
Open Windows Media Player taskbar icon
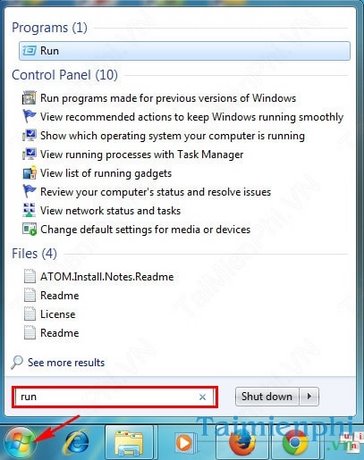tap(184, 443)
